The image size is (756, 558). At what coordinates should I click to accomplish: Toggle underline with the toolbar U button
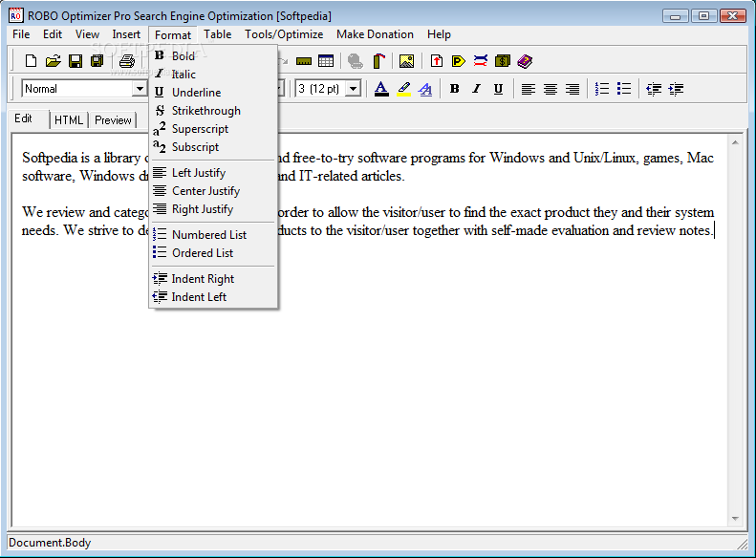tap(499, 89)
